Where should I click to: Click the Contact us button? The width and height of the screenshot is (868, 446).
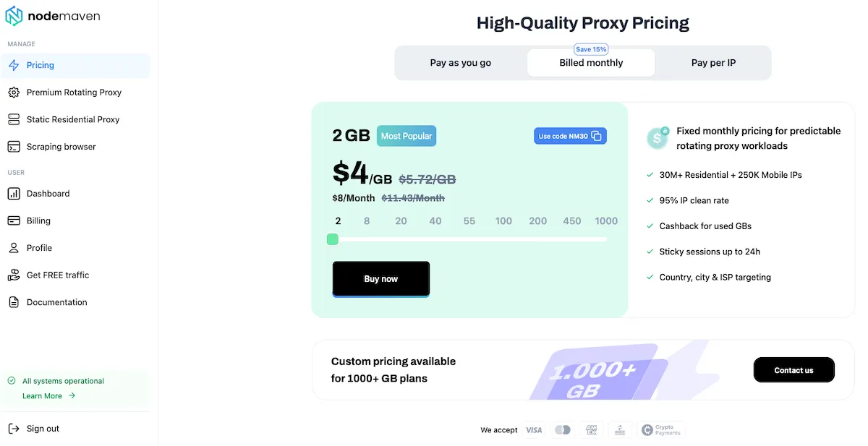pyautogui.click(x=793, y=370)
